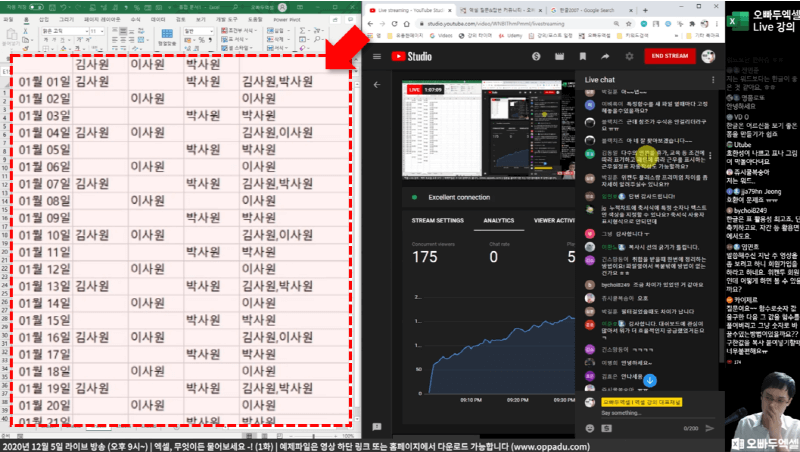Go back with the Studio left arrow
The height and width of the screenshot is (452, 800).
[x=377, y=85]
